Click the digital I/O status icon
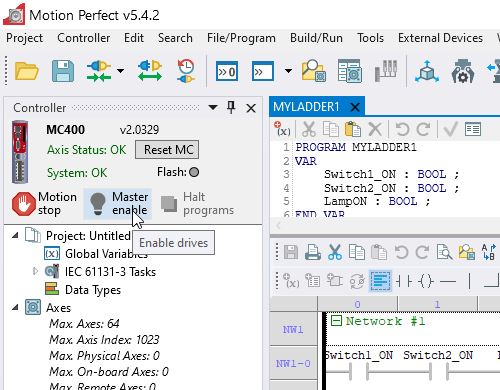Viewport: 500px width, 390px height. (x=386, y=71)
